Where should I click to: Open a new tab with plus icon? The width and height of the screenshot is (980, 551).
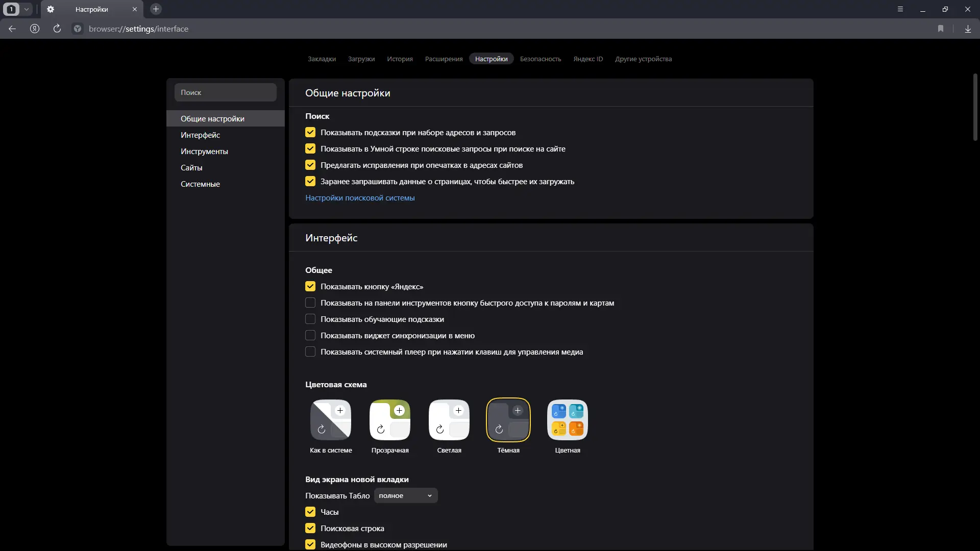point(156,9)
